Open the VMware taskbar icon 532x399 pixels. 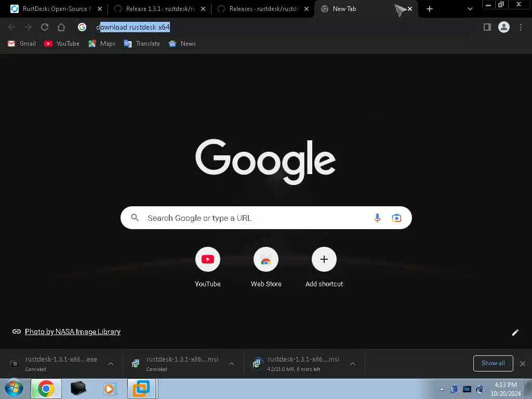tap(141, 389)
